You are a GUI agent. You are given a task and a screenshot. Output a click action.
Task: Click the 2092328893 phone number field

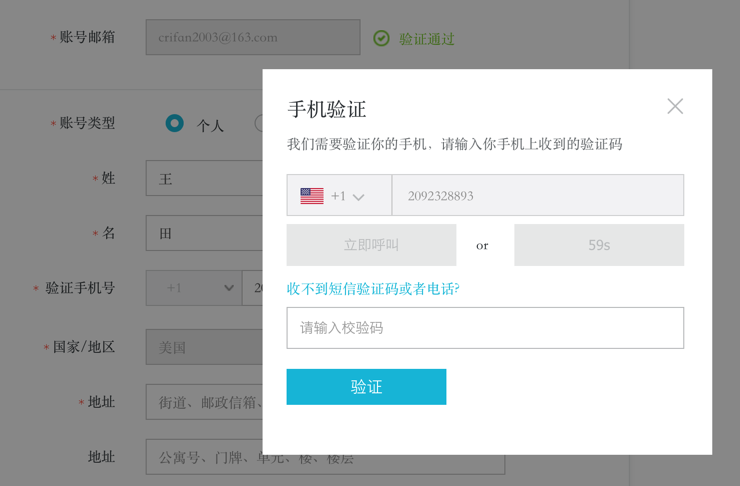(537, 196)
